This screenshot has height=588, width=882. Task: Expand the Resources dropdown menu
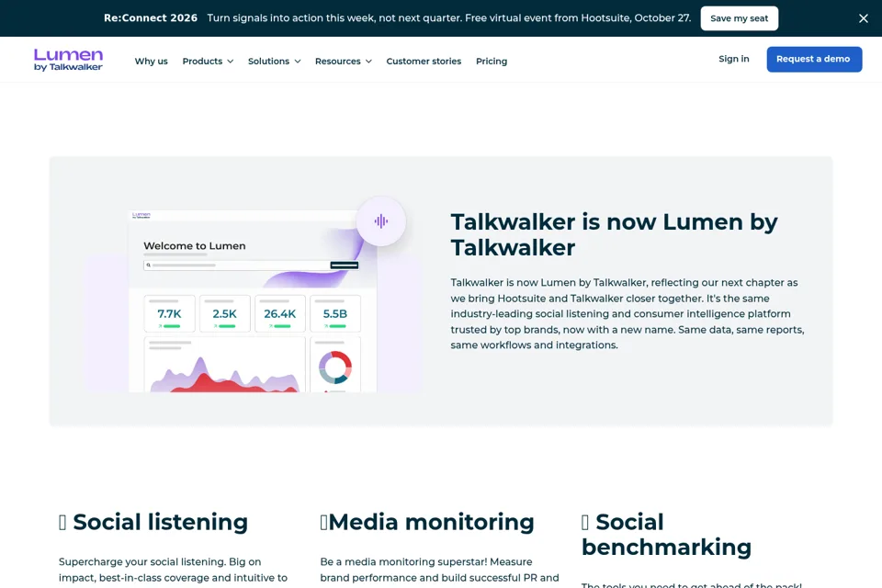(x=343, y=61)
